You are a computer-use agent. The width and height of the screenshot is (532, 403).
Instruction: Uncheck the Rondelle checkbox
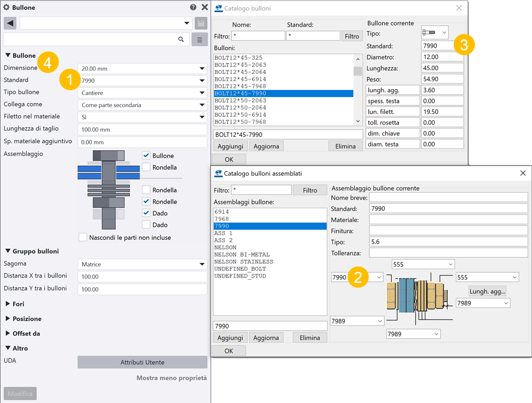[147, 201]
